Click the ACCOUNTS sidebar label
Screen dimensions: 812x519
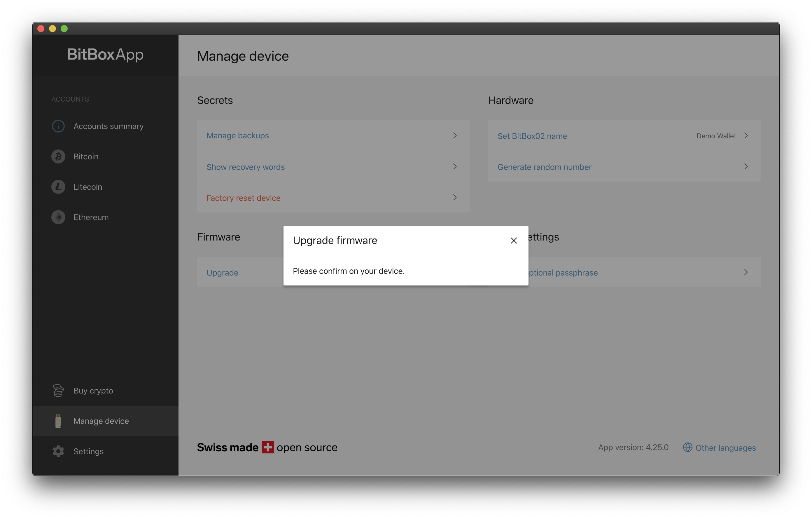point(70,99)
